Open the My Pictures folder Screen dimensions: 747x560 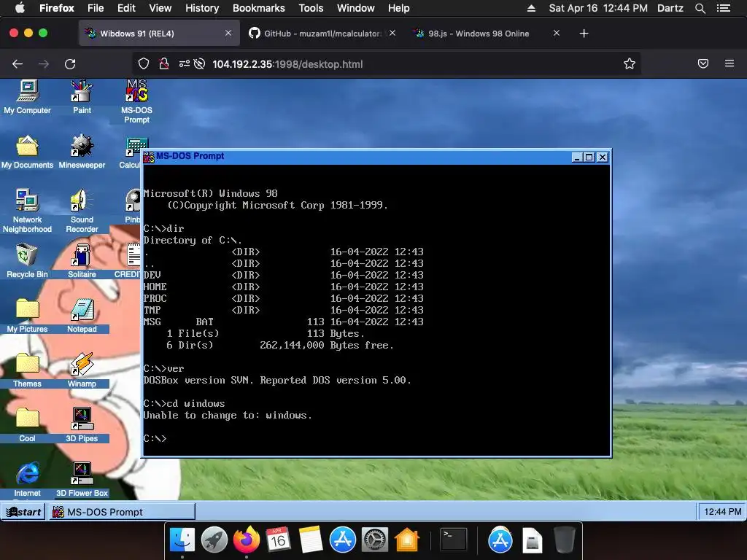(x=27, y=315)
